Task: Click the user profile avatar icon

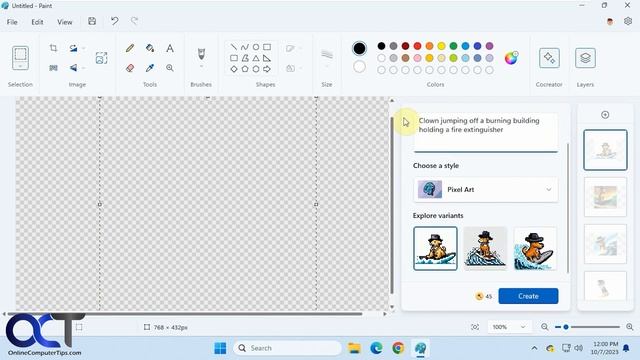Action: tap(610, 22)
